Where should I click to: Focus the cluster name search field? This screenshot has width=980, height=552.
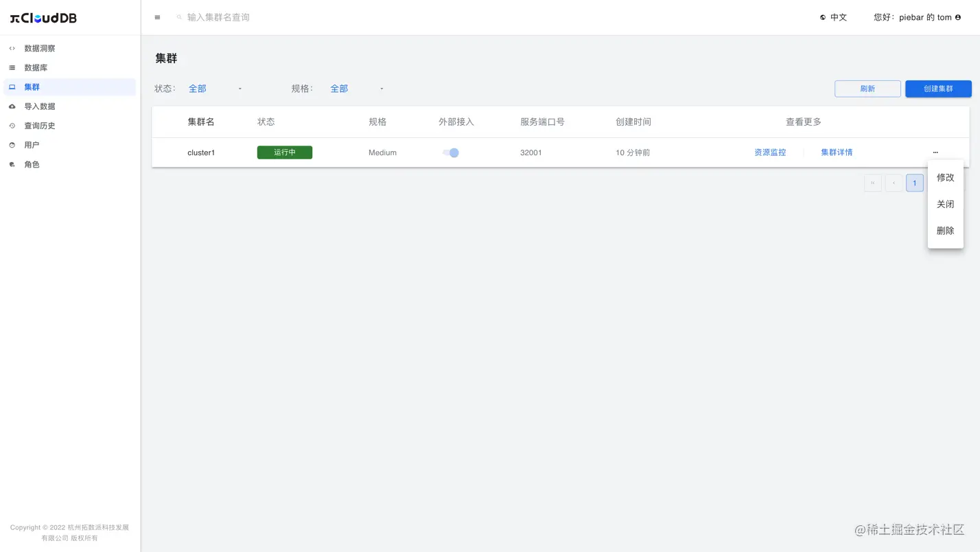coord(218,17)
